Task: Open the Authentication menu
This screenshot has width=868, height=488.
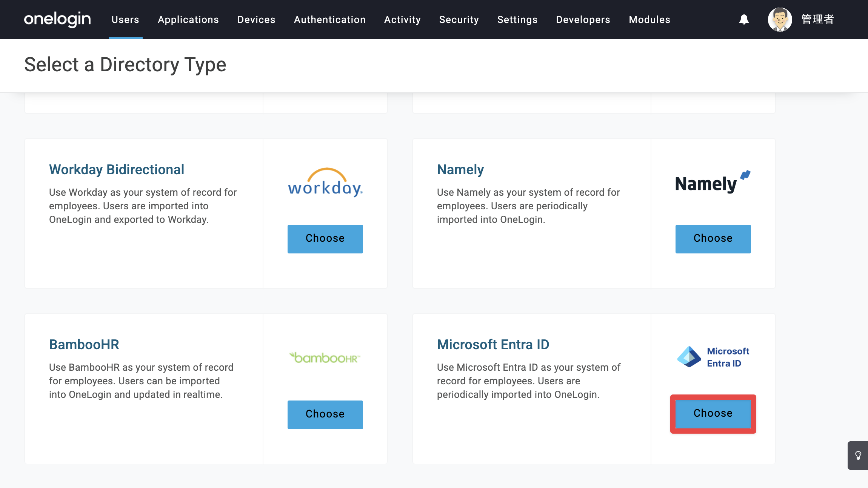Action: pos(330,20)
